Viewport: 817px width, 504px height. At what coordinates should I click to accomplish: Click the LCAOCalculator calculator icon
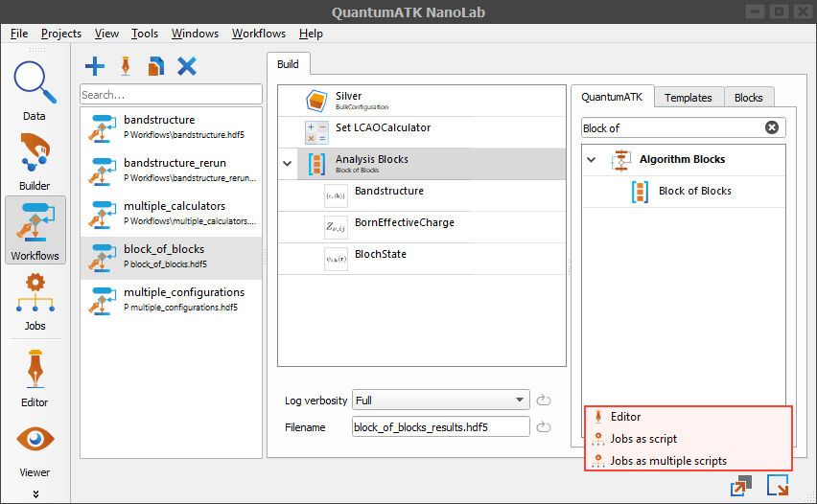click(x=316, y=132)
